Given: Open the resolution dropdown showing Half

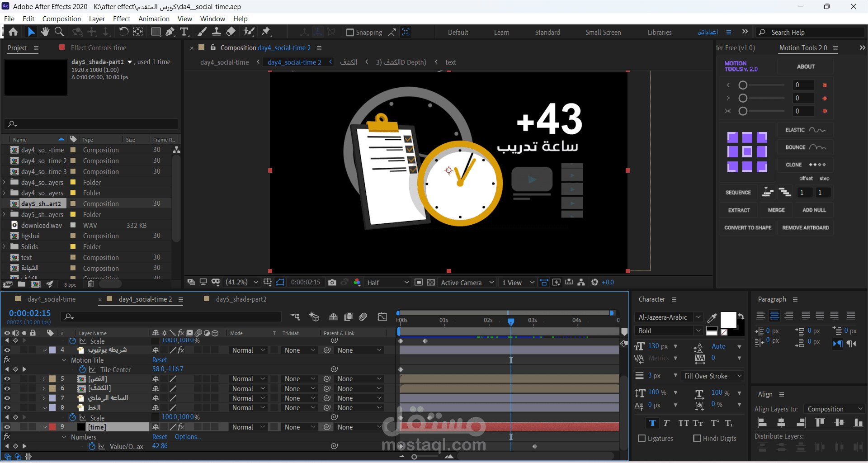Looking at the screenshot, I should pyautogui.click(x=387, y=283).
